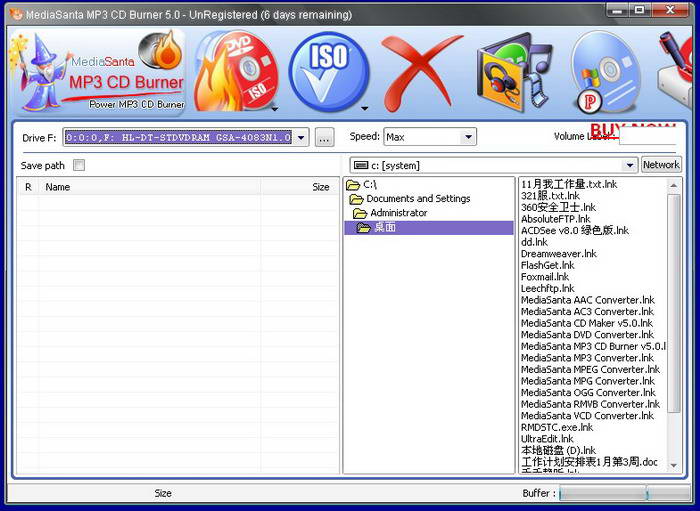The image size is (700, 511).
Task: Click the R column header
Action: [28, 187]
